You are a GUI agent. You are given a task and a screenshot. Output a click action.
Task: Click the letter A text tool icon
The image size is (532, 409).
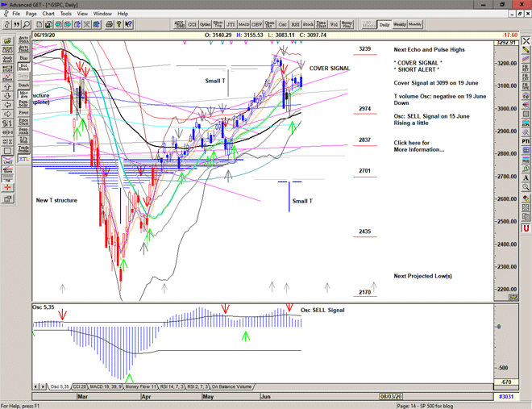coord(526,177)
